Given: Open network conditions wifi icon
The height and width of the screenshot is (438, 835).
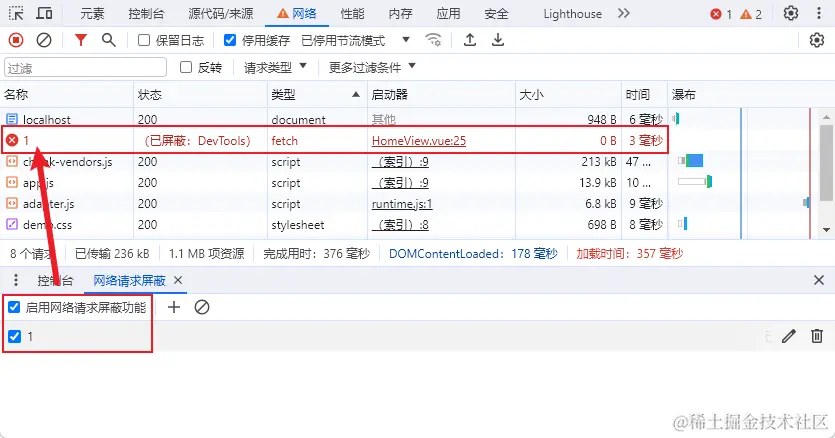Looking at the screenshot, I should pyautogui.click(x=433, y=40).
